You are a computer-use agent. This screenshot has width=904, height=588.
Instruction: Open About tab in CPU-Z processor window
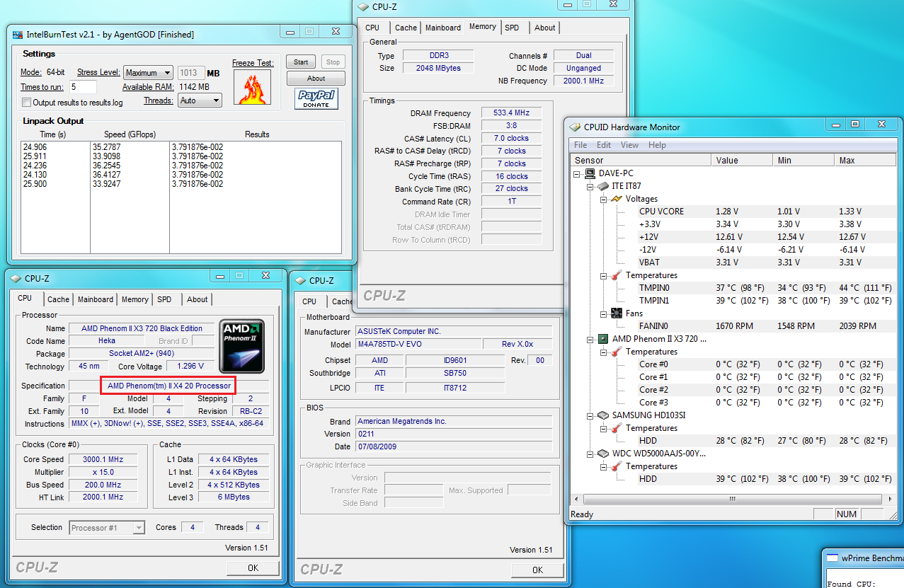pyautogui.click(x=198, y=299)
